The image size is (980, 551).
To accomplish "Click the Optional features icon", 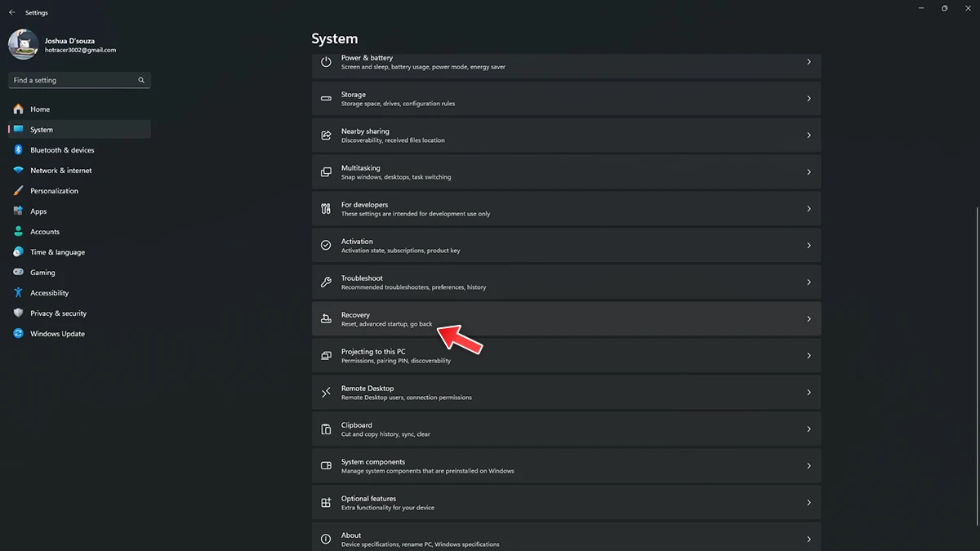I will (326, 502).
